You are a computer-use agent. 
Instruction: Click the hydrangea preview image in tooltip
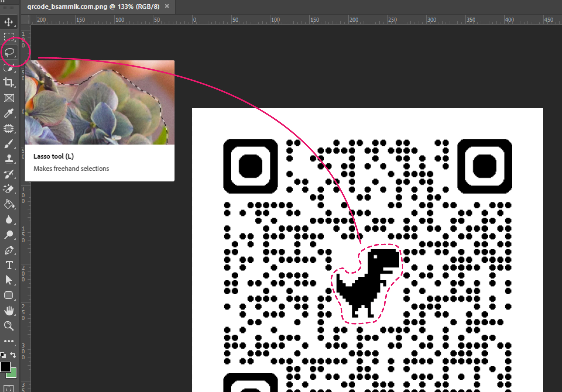click(x=100, y=102)
